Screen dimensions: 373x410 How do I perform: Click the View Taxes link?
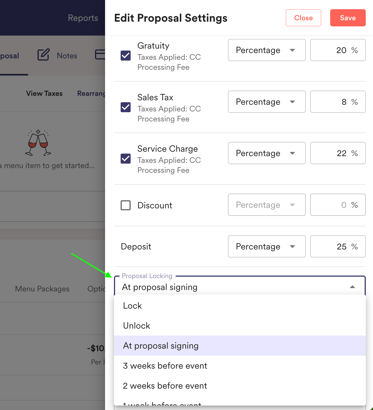(x=44, y=94)
